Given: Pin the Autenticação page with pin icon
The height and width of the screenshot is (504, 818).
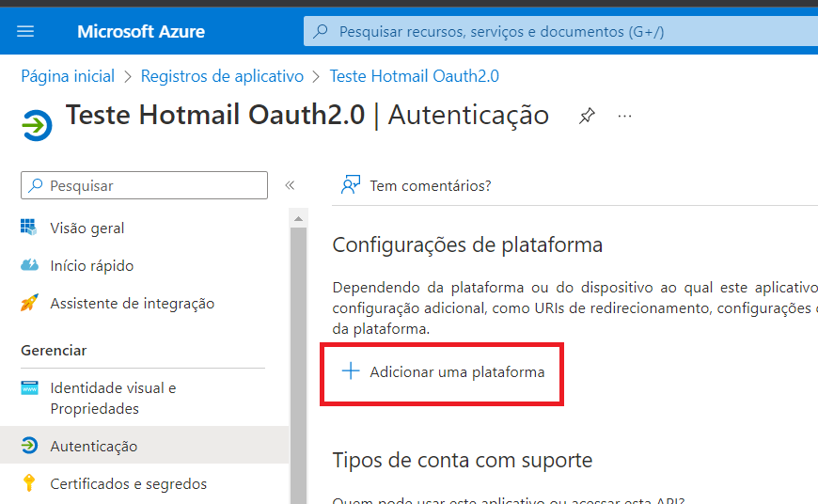Looking at the screenshot, I should coord(587,117).
